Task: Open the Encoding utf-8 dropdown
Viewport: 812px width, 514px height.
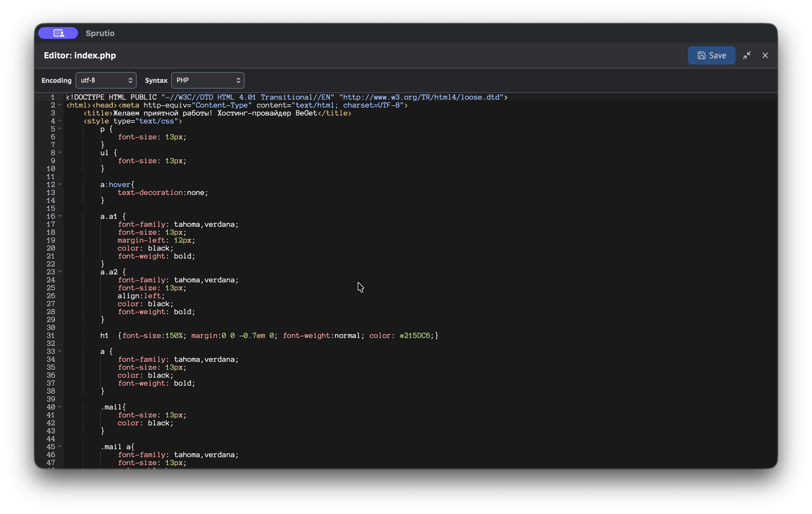Action: [x=106, y=80]
